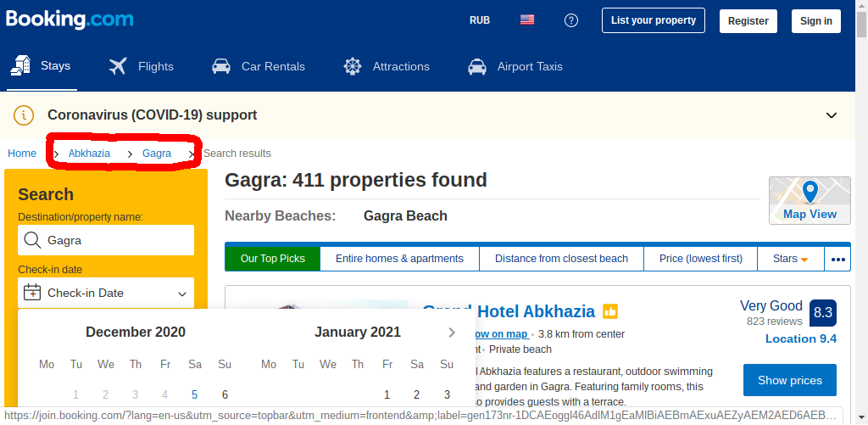Select January 3 in the calendar
This screenshot has width=868, height=425.
pos(447,395)
